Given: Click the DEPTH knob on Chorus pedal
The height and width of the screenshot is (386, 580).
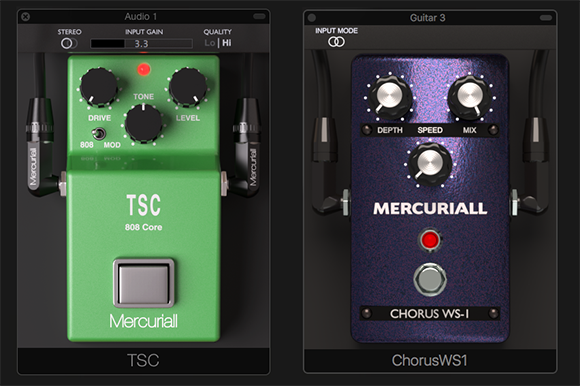Looking at the screenshot, I should click(x=389, y=97).
